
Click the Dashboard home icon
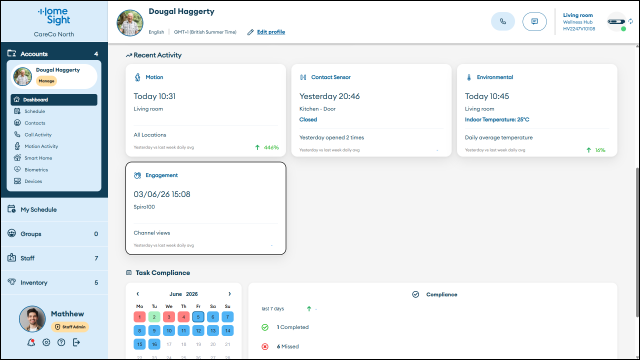pos(17,99)
